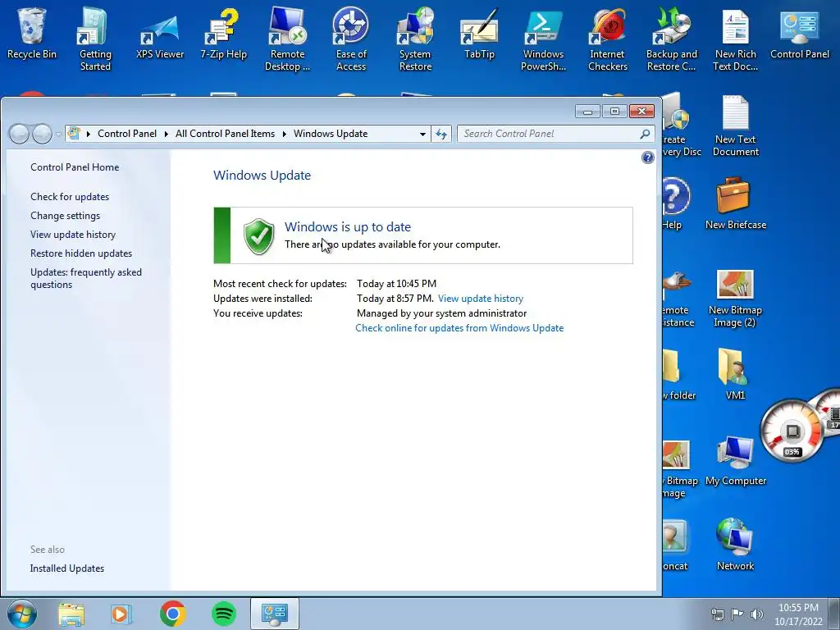Open Google Chrome from the taskbar
This screenshot has height=630, width=840.
point(172,614)
